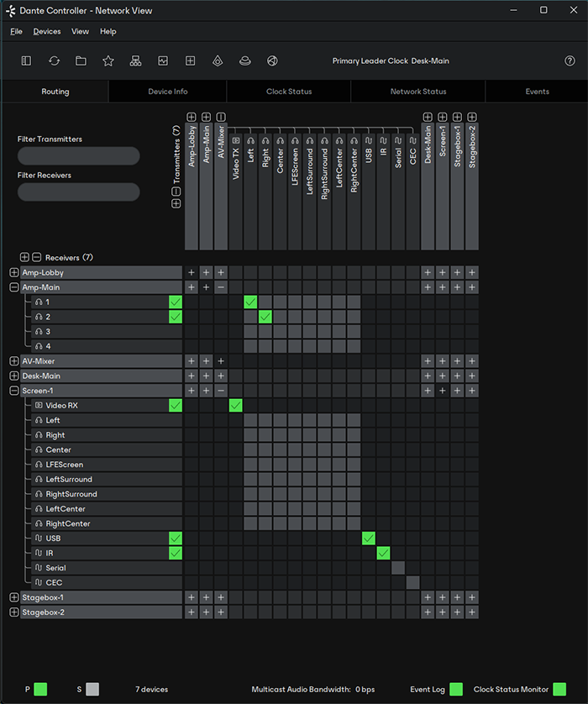Switch to the Clock Status tab
The image size is (588, 704).
click(x=289, y=92)
